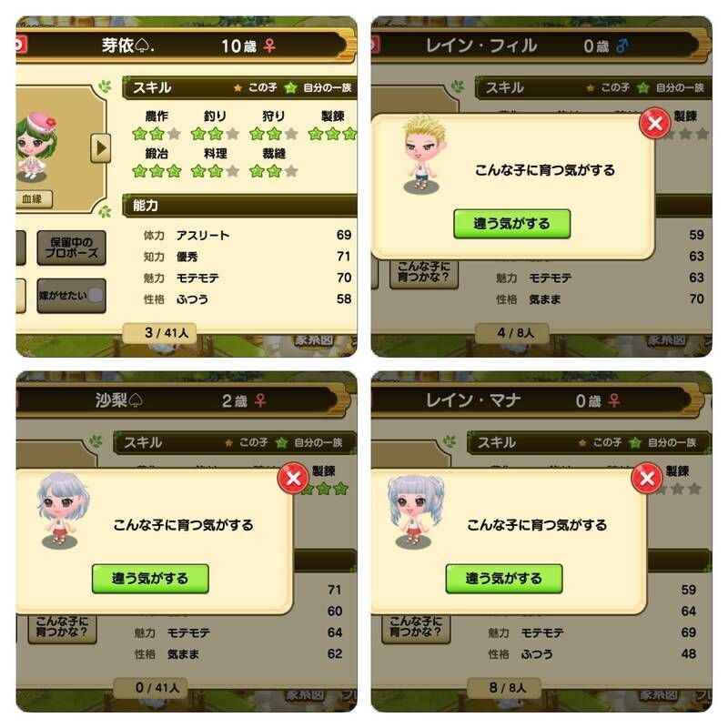Click こんな子に育つかな？ in レイン・マナ panel
This screenshot has width=728, height=728.
tap(416, 628)
